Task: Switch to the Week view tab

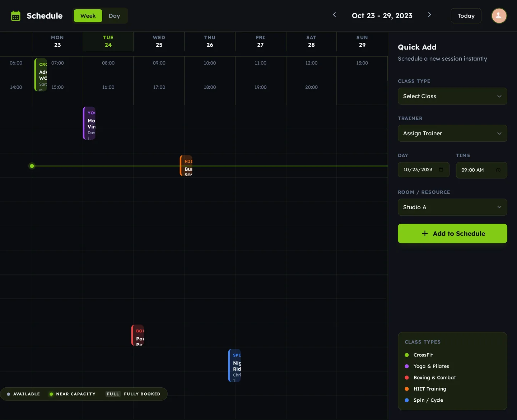Action: tap(88, 15)
